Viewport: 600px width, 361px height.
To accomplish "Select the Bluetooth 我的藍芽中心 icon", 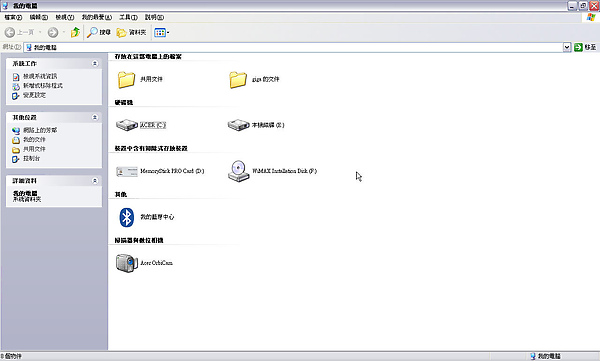I will tap(127, 217).
